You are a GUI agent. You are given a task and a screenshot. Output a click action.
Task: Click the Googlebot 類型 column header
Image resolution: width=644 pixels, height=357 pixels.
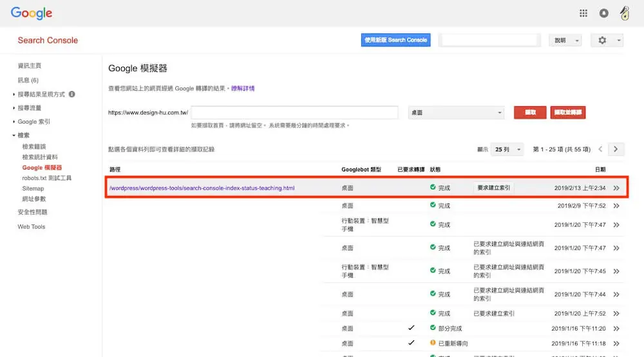(x=361, y=169)
